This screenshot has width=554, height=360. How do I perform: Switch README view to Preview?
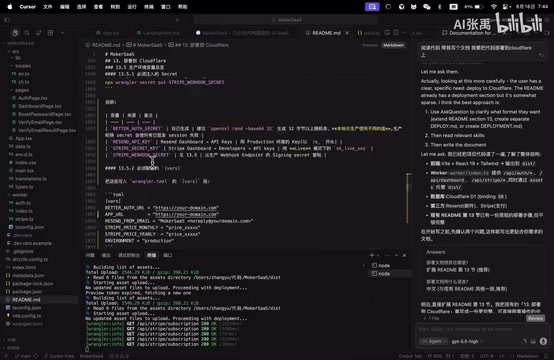pos(370,45)
